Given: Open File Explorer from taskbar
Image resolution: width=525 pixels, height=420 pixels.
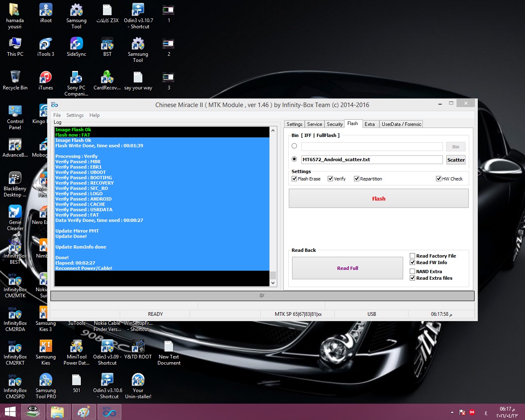Looking at the screenshot, I should [x=57, y=412].
